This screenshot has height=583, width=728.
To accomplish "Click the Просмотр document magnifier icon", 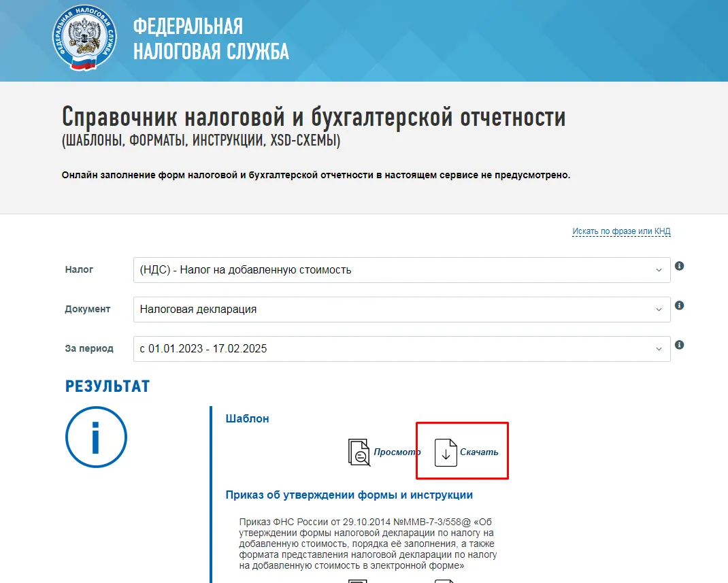I will 359,452.
